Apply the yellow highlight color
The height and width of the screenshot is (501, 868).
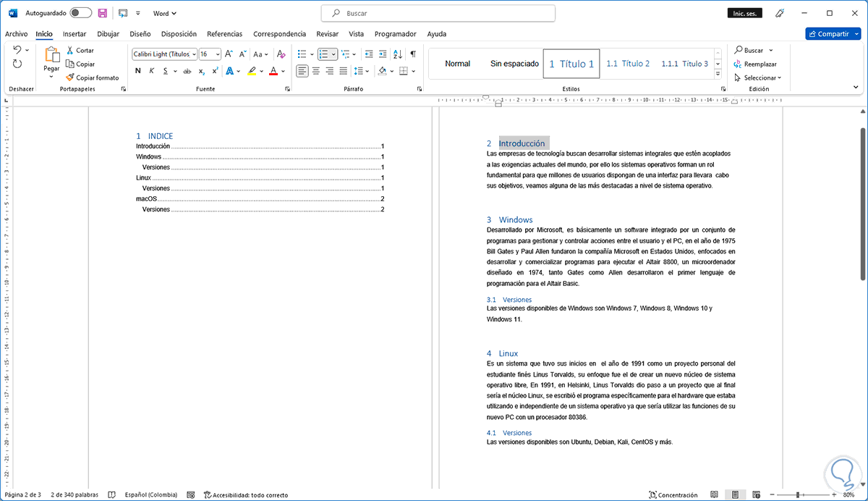(x=252, y=71)
